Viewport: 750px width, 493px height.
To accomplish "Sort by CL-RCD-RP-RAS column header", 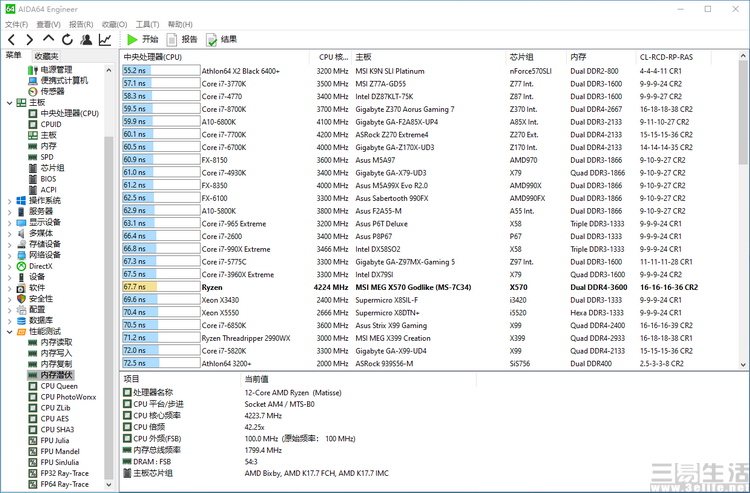I will pyautogui.click(x=674, y=57).
